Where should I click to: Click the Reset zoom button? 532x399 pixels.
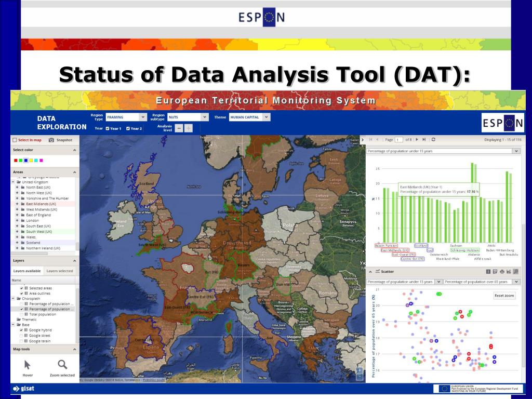[504, 296]
